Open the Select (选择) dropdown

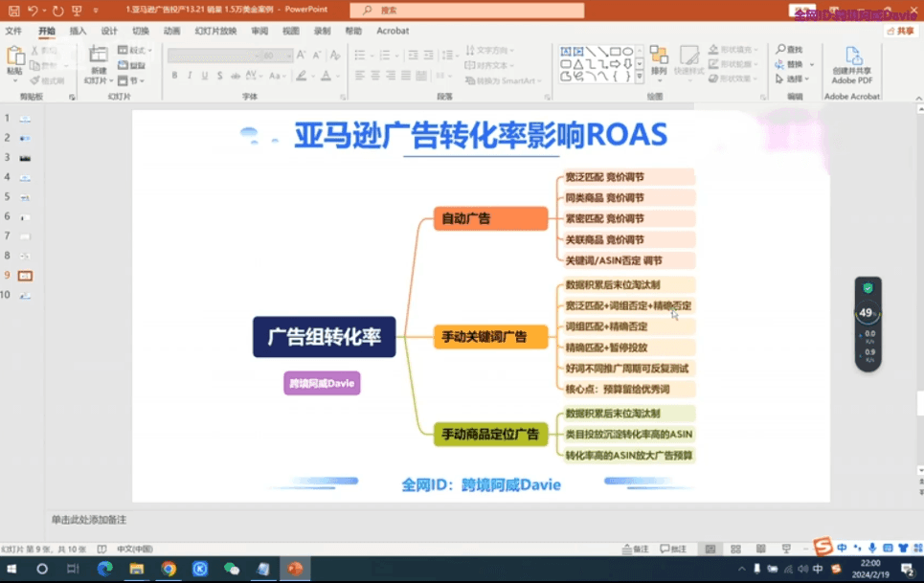coord(790,78)
